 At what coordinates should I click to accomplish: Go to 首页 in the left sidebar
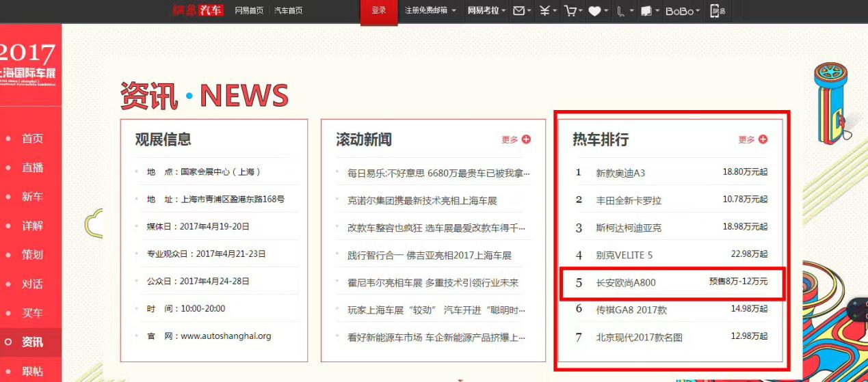click(32, 139)
